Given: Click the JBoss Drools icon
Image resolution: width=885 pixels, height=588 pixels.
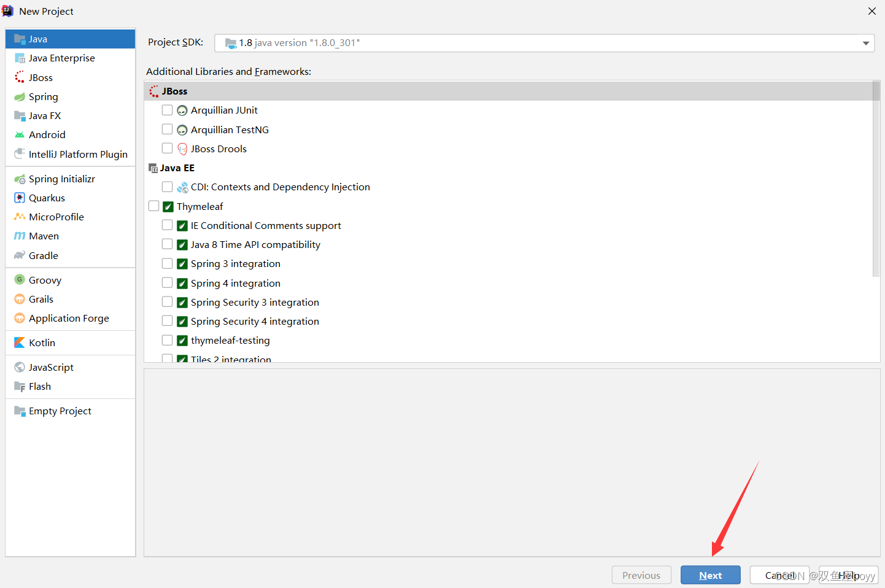Looking at the screenshot, I should [182, 149].
